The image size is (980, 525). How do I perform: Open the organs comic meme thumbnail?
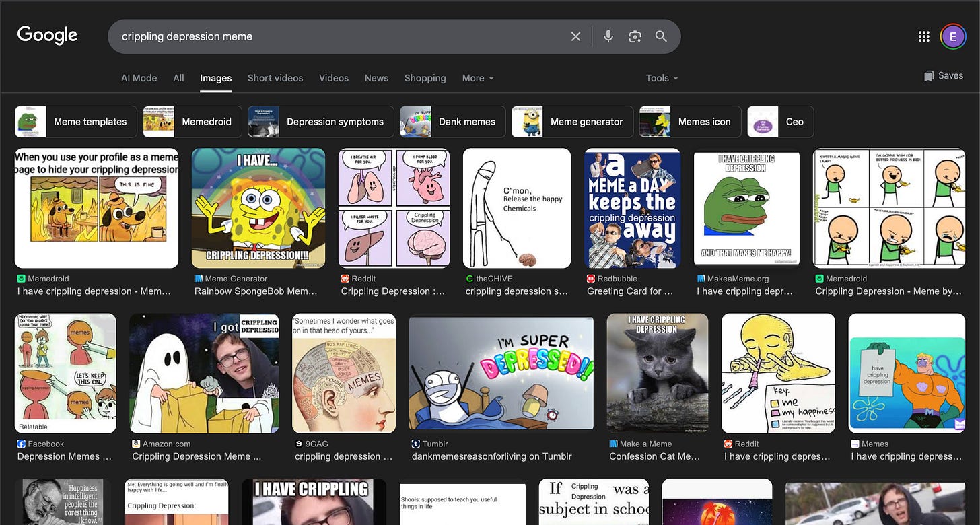click(394, 209)
